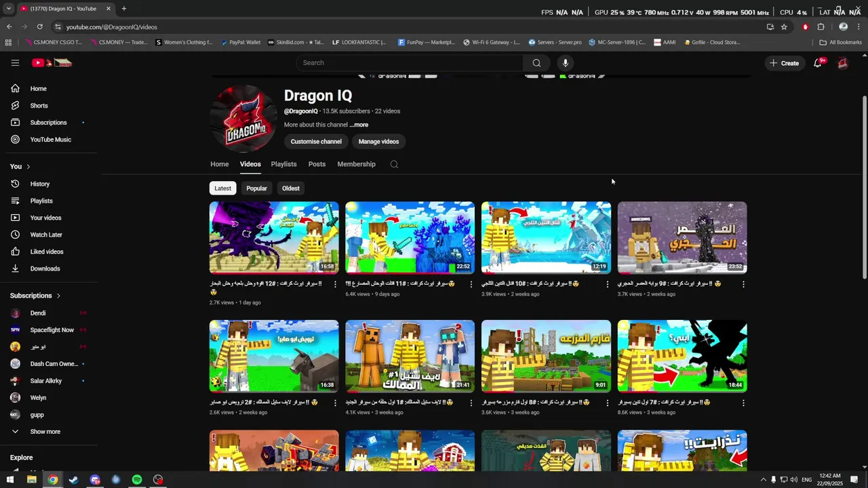Viewport: 868px width, 488px height.
Task: Bookmark this page with the star
Action: (x=784, y=27)
